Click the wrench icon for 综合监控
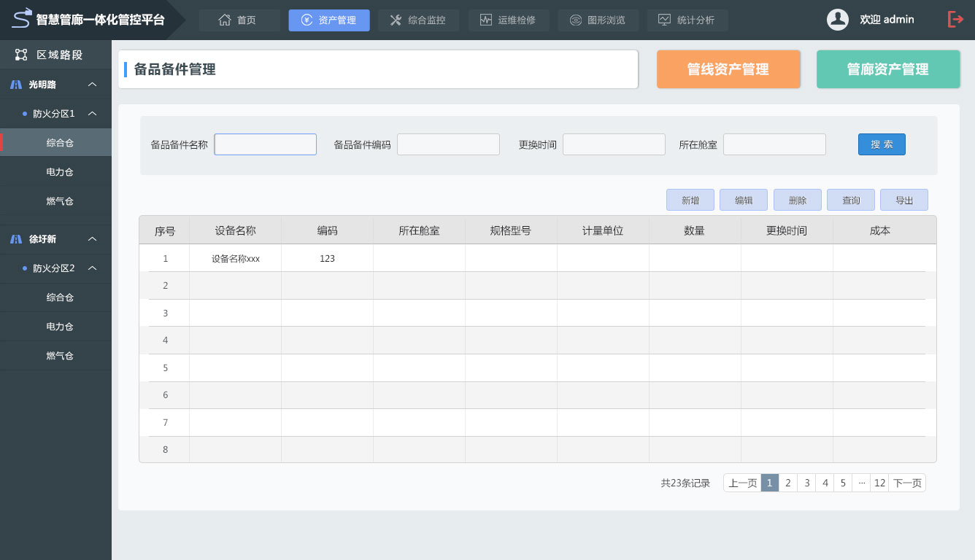The image size is (975, 560). click(396, 20)
